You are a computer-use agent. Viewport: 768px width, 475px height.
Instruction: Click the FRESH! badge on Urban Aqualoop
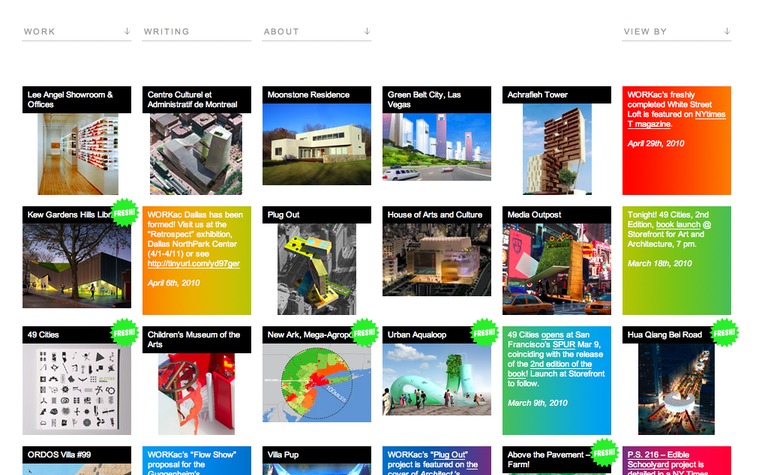coord(484,332)
